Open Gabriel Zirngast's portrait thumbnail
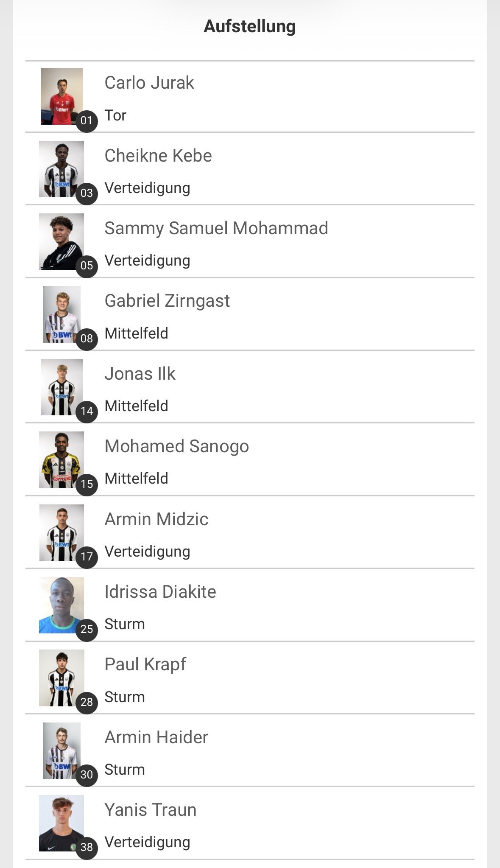The height and width of the screenshot is (868, 500). point(61,314)
